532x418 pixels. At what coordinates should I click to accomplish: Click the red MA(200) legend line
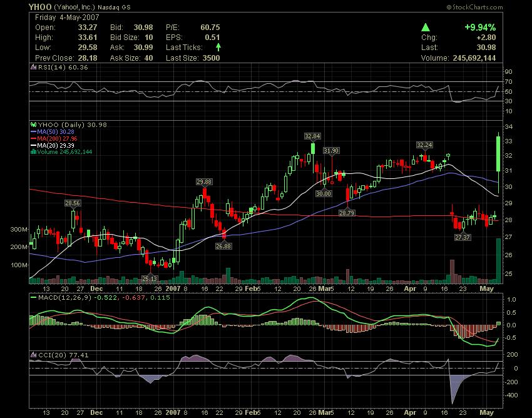point(33,138)
